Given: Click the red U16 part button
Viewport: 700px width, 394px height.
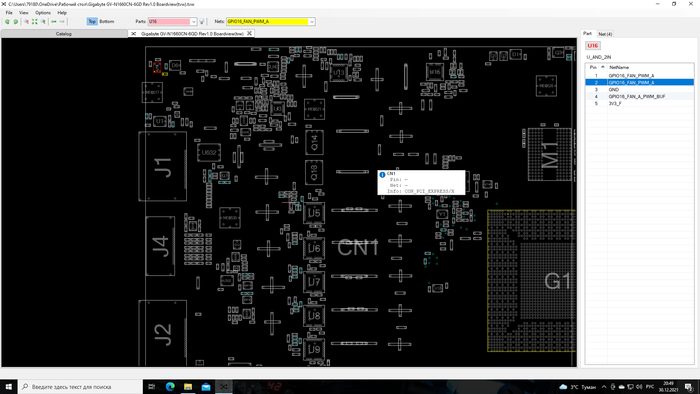Looking at the screenshot, I should pyautogui.click(x=593, y=46).
